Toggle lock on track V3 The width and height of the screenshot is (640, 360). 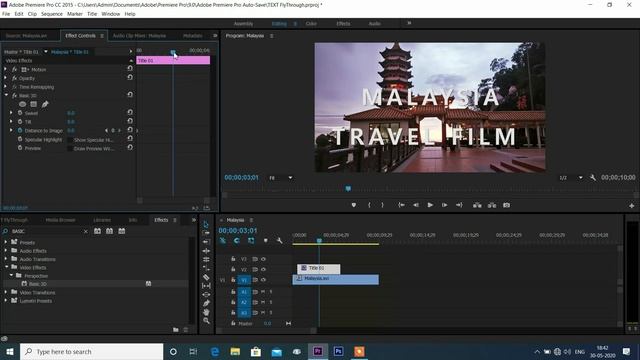pyautogui.click(x=233, y=259)
